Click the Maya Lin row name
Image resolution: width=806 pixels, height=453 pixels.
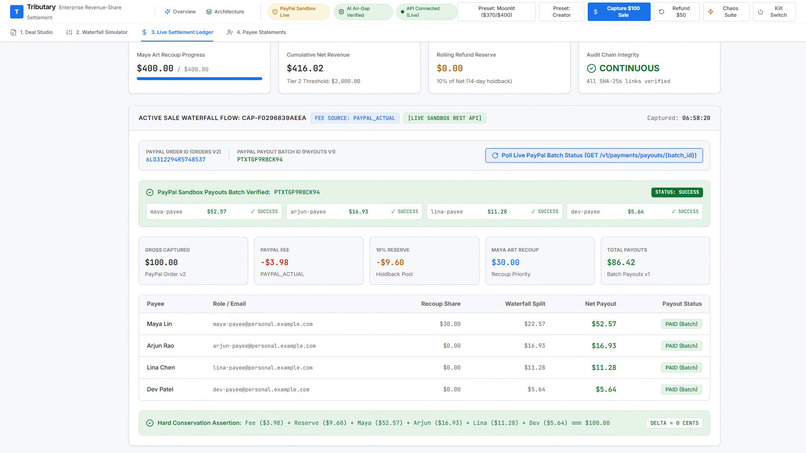point(159,324)
